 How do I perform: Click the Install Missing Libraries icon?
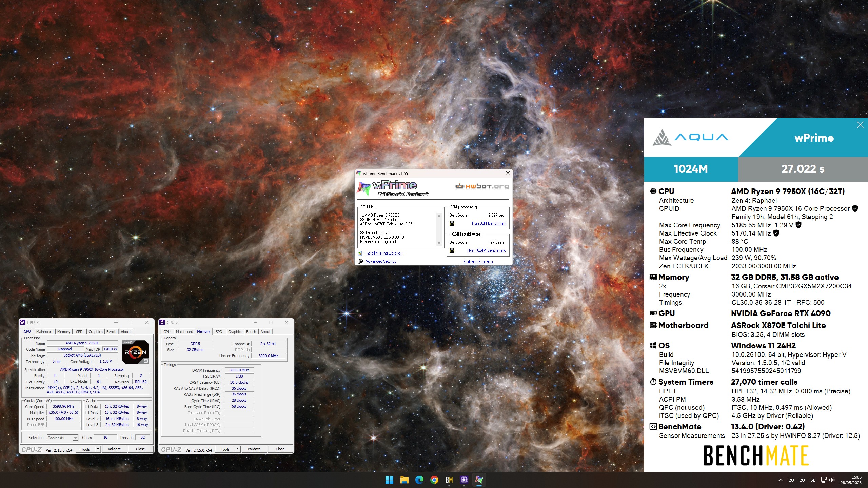(360, 253)
